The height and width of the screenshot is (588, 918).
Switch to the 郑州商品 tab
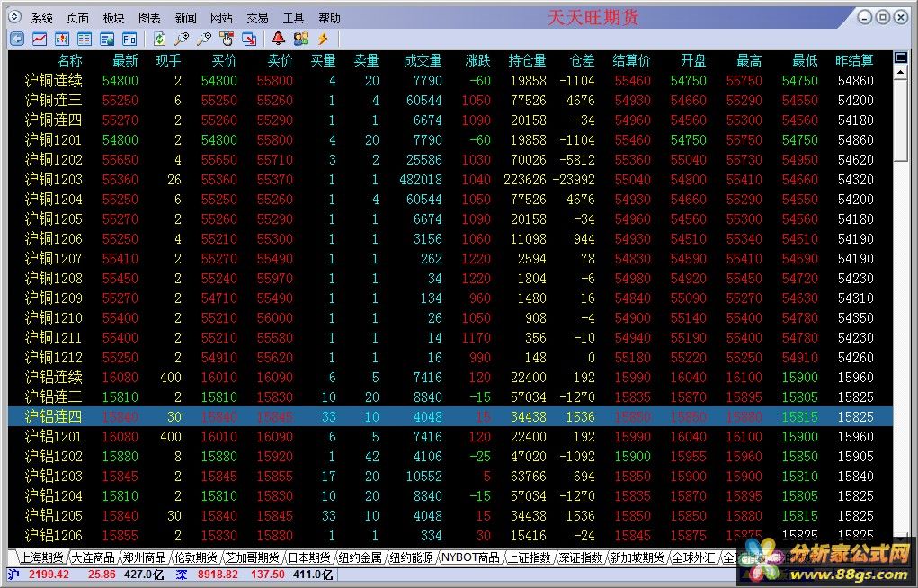point(144,557)
